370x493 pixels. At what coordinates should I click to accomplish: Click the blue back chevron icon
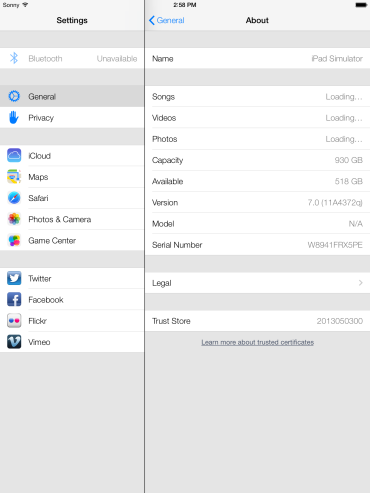[152, 20]
